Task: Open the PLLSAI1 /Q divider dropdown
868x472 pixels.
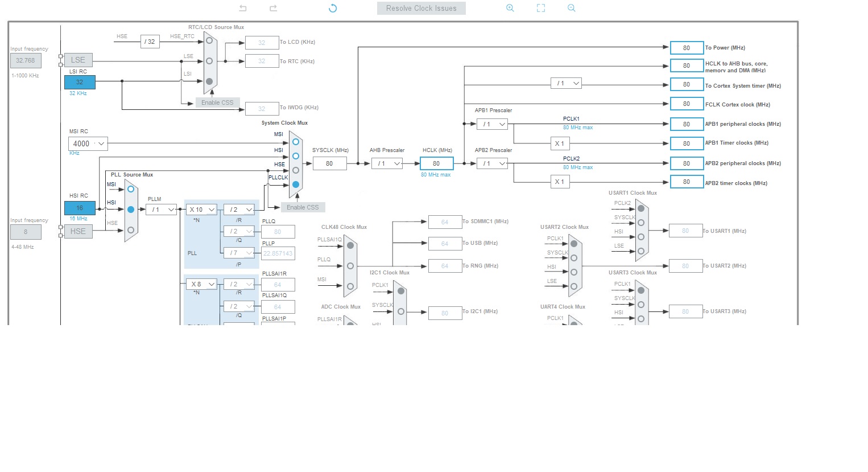Action: point(239,306)
